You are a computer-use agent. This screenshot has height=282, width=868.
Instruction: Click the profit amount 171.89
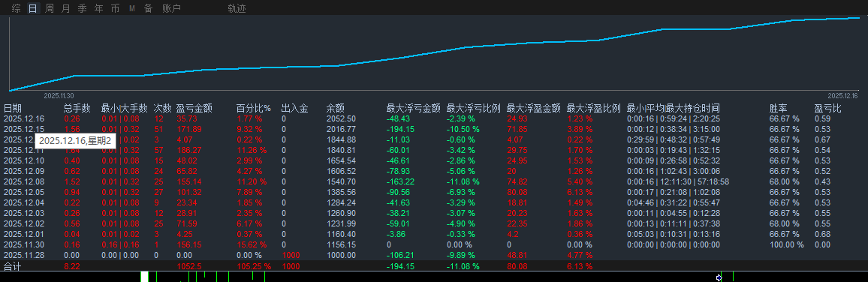point(188,129)
